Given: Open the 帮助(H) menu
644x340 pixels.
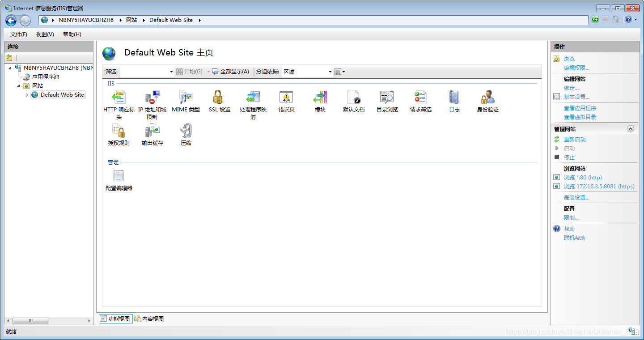Looking at the screenshot, I should (72, 34).
